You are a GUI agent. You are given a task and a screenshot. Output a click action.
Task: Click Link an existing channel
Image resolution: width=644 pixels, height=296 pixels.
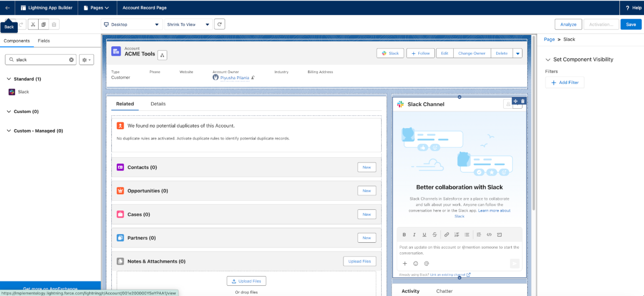coord(450,274)
